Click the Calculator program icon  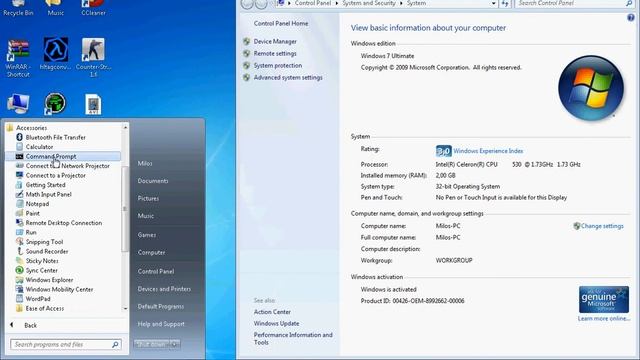pyautogui.click(x=19, y=147)
